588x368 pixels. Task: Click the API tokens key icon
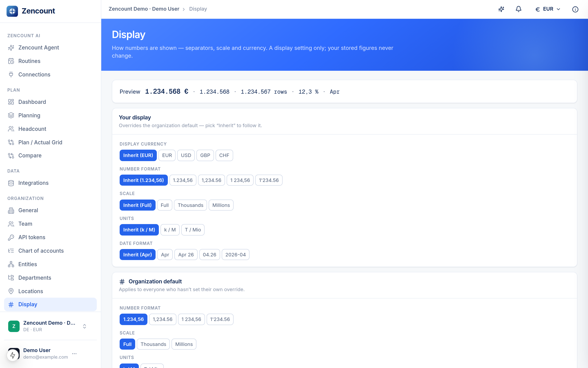click(11, 237)
